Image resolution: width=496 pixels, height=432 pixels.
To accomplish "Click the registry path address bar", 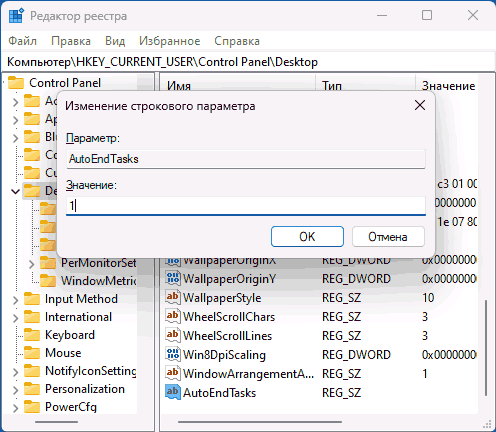I will point(248,62).
